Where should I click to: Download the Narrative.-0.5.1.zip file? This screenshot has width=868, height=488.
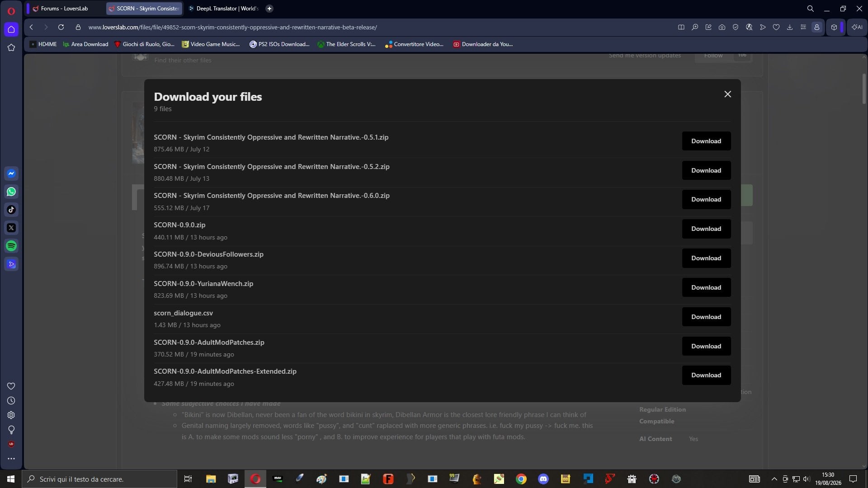point(706,141)
